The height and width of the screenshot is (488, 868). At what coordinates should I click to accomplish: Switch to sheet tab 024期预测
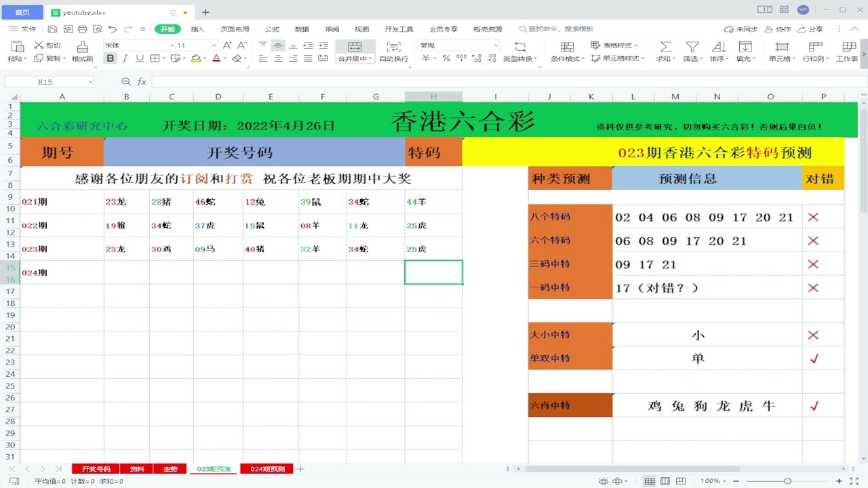[267, 469]
